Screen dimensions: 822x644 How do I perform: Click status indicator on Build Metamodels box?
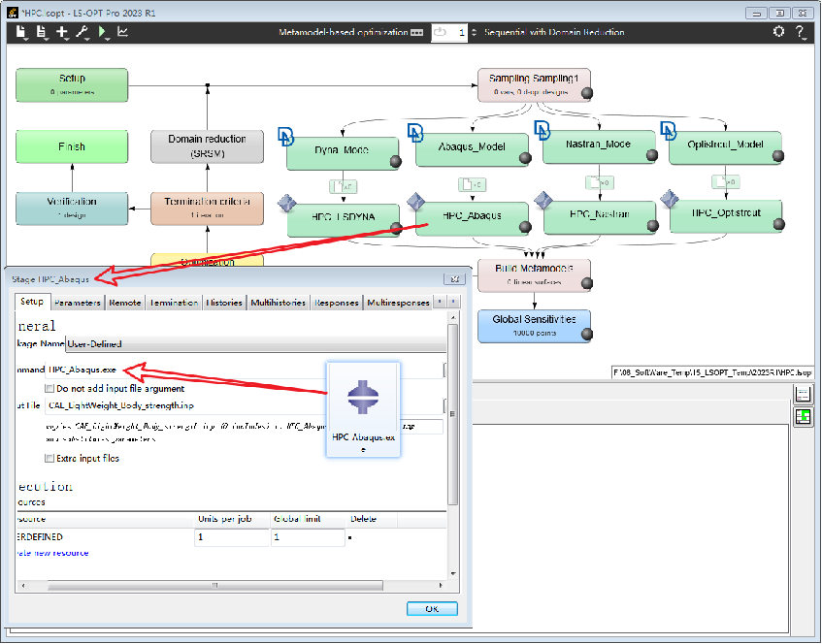[587, 284]
